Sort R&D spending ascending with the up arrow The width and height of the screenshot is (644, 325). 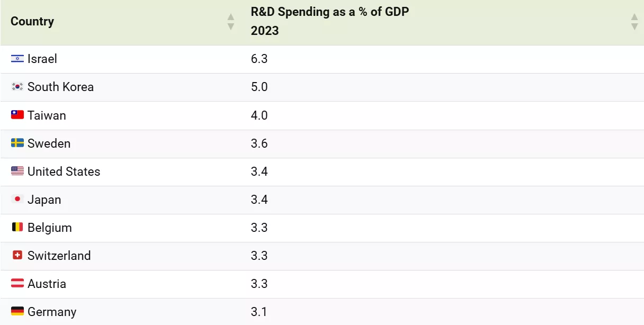634,17
